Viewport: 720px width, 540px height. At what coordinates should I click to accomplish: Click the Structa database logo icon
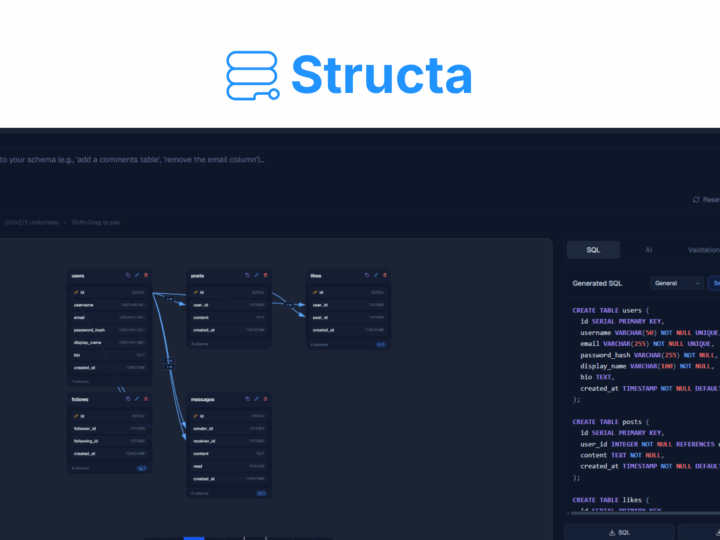click(253, 76)
